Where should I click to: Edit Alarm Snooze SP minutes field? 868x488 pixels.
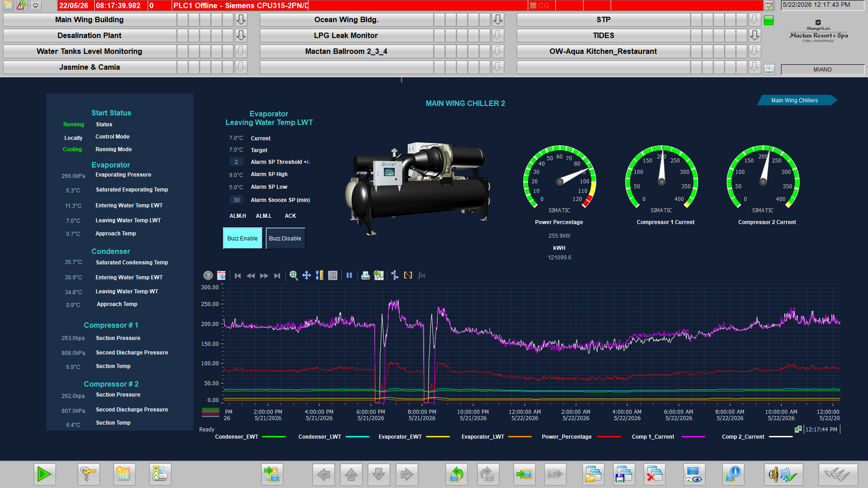pos(236,200)
